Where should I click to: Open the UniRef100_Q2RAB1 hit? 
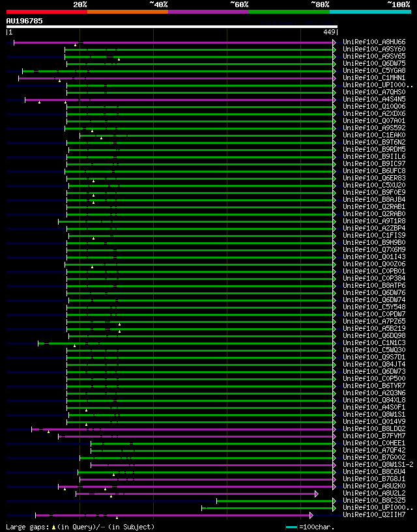click(x=374, y=206)
